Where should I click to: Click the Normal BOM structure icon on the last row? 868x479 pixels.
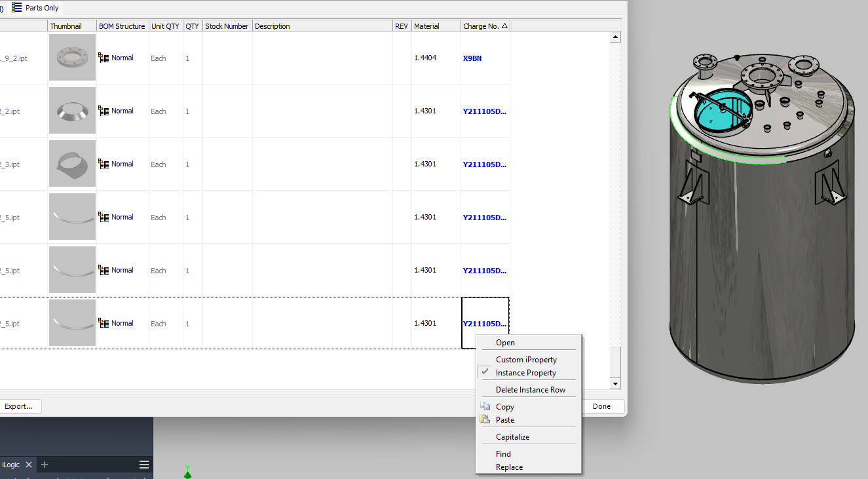(x=103, y=322)
